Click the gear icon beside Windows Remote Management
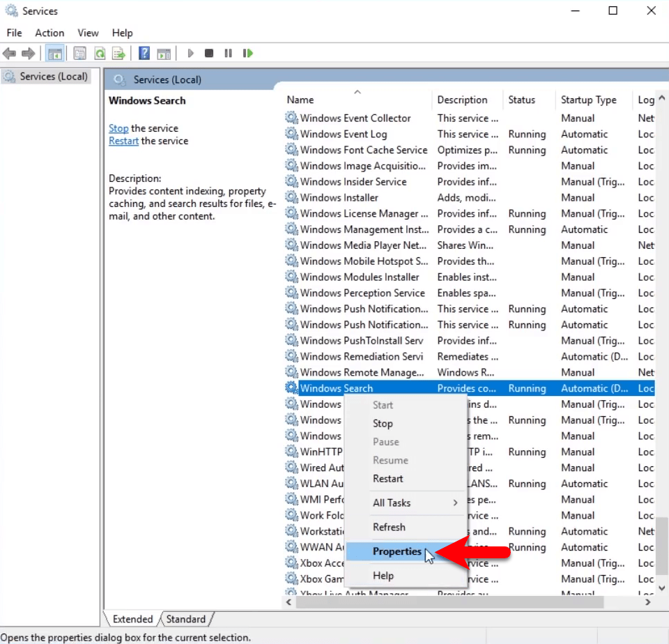669x644 pixels. click(x=291, y=371)
